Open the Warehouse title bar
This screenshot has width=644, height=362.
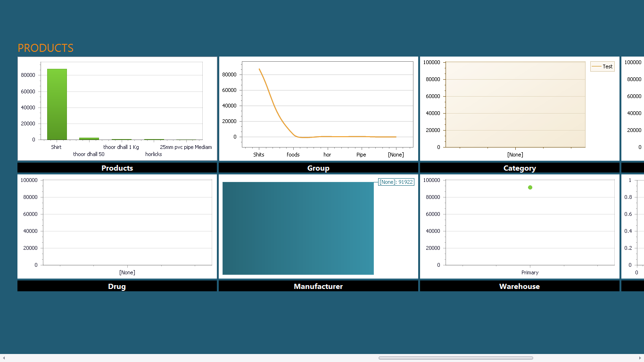[520, 286]
